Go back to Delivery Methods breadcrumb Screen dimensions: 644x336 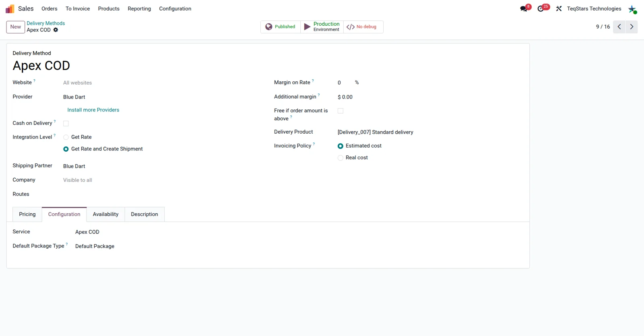46,23
